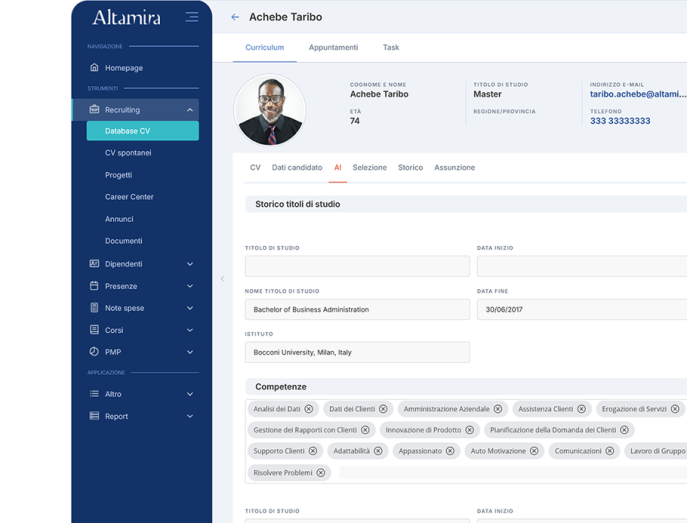Open Career Center in the sidebar
This screenshot has width=687, height=523.
tap(129, 197)
